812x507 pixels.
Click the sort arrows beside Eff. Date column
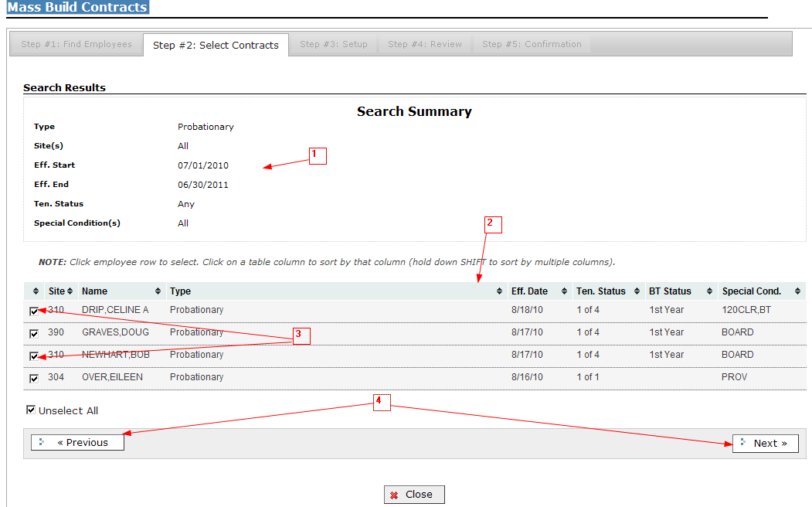565,291
